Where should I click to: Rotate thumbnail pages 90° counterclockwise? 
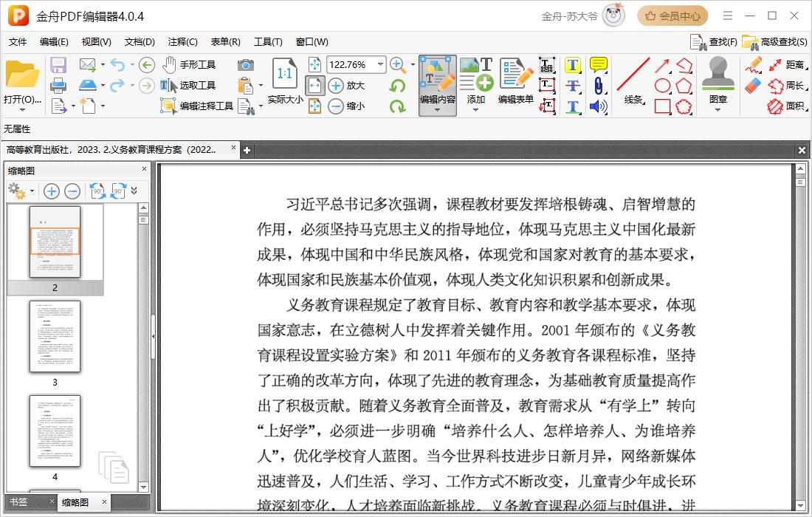[x=97, y=191]
